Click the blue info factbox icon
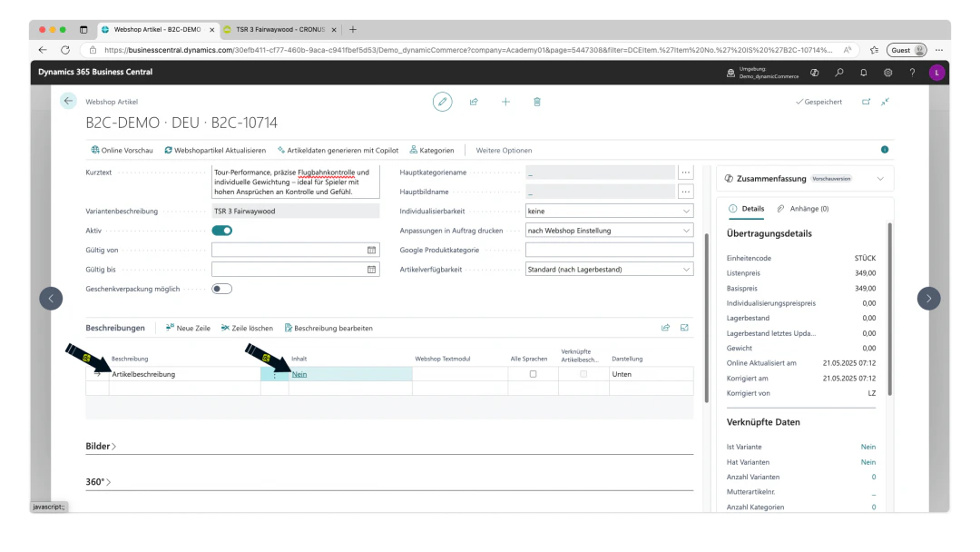This screenshot has height=552, width=980. tap(885, 150)
